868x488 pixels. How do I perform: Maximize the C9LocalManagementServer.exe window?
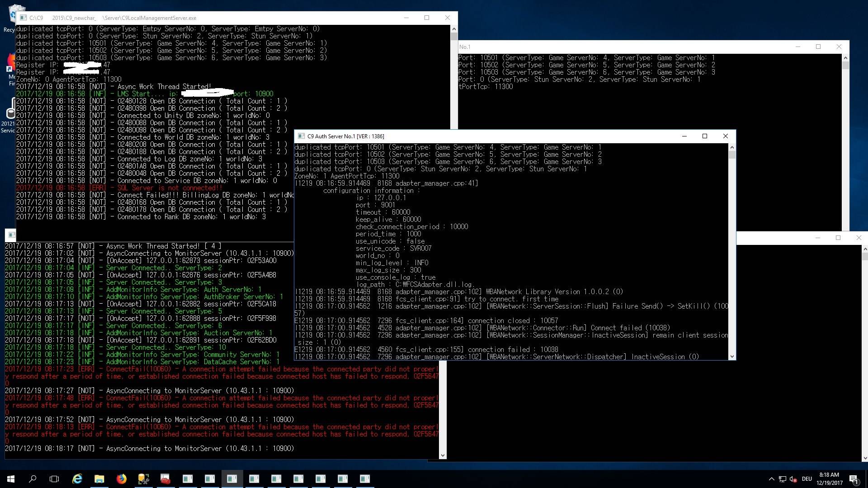click(x=427, y=18)
